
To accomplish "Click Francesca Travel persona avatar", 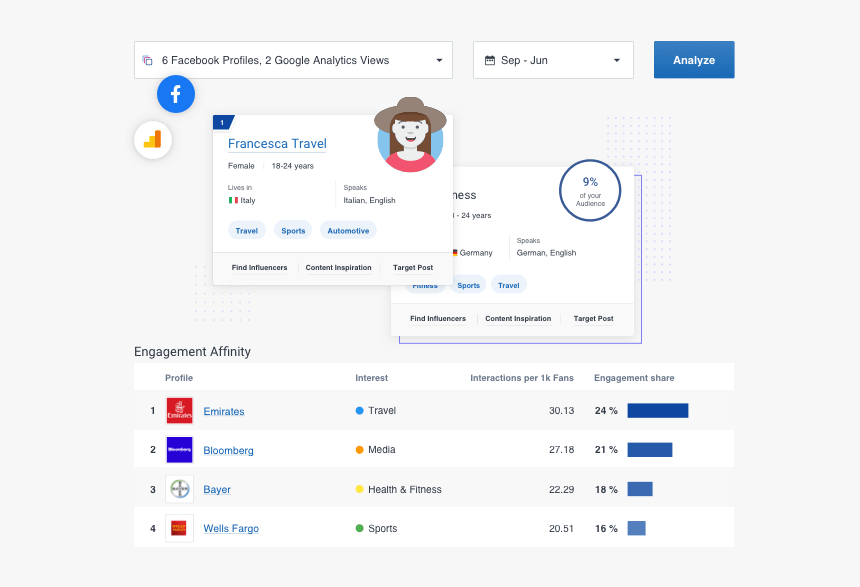I will (x=409, y=136).
